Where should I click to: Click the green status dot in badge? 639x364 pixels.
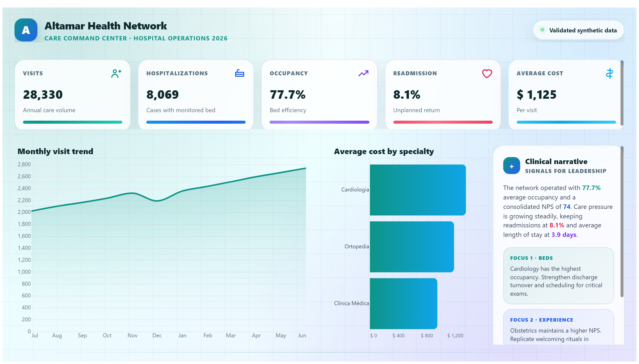pyautogui.click(x=542, y=30)
